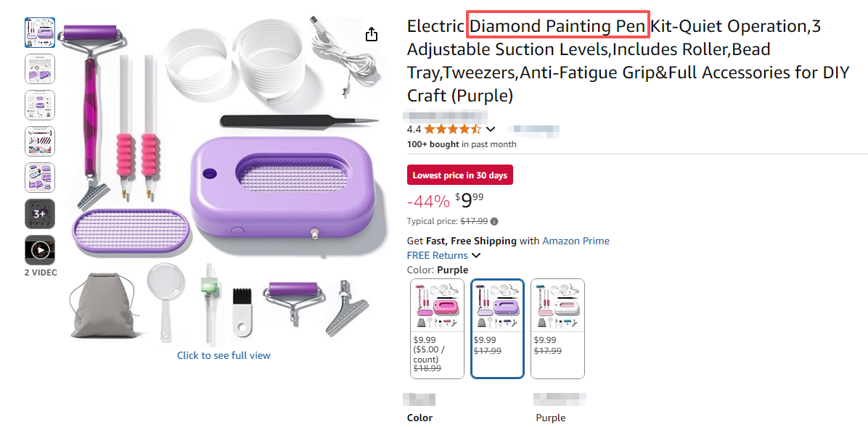868x427 pixels.
Task: Click 'Click to see full view' link
Action: tap(224, 355)
